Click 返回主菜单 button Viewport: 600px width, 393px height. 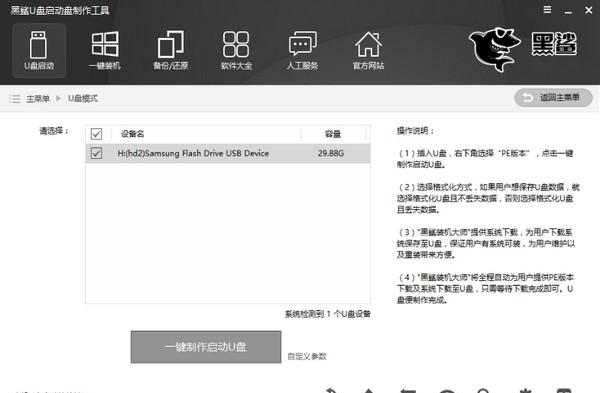[x=553, y=98]
